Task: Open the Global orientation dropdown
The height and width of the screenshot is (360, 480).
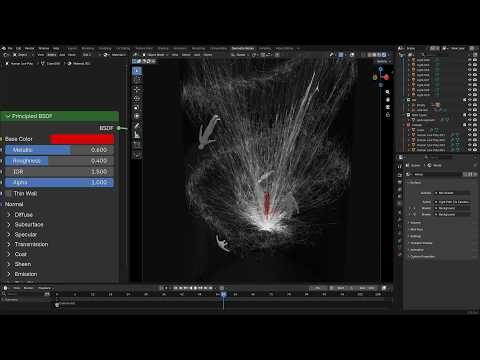Action: [241, 55]
